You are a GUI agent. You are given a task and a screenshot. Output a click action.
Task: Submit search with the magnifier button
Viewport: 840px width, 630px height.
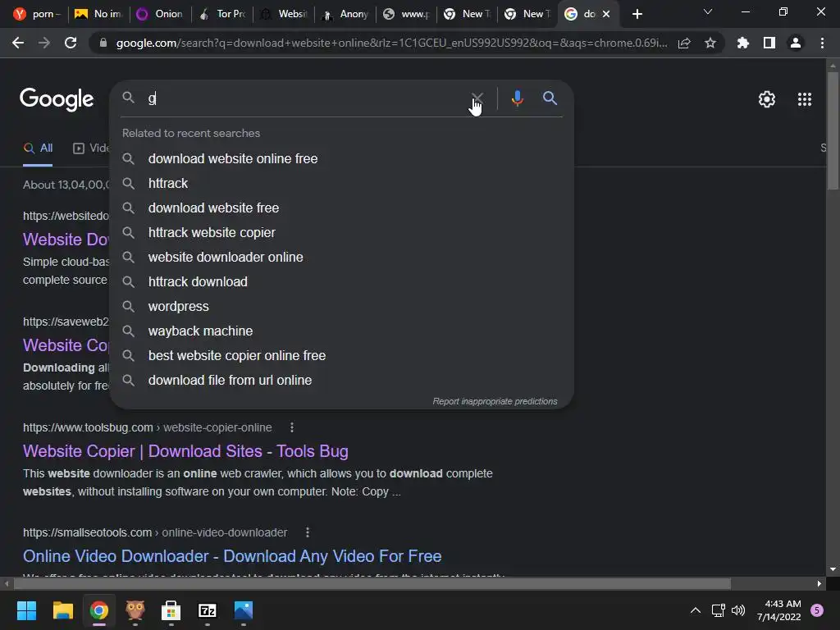coord(550,98)
